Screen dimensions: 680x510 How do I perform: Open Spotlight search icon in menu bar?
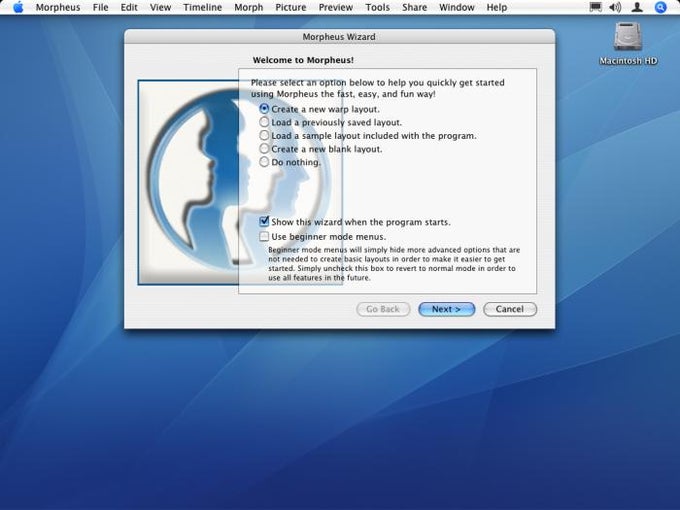pos(660,7)
